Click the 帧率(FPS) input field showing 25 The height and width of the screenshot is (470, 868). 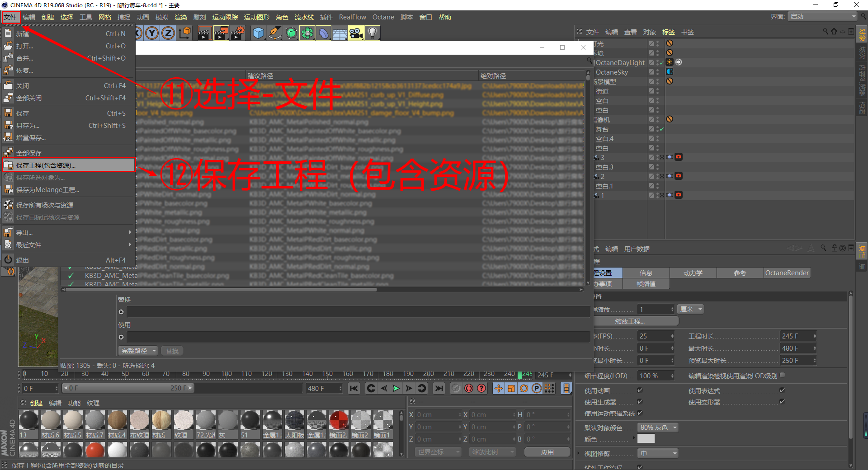[656, 336]
